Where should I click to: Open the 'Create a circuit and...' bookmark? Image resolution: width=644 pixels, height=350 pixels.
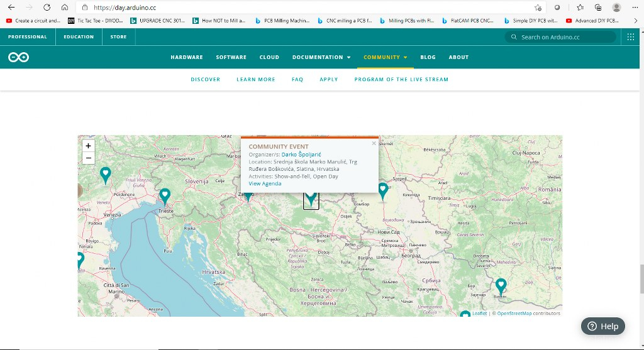pyautogui.click(x=33, y=21)
